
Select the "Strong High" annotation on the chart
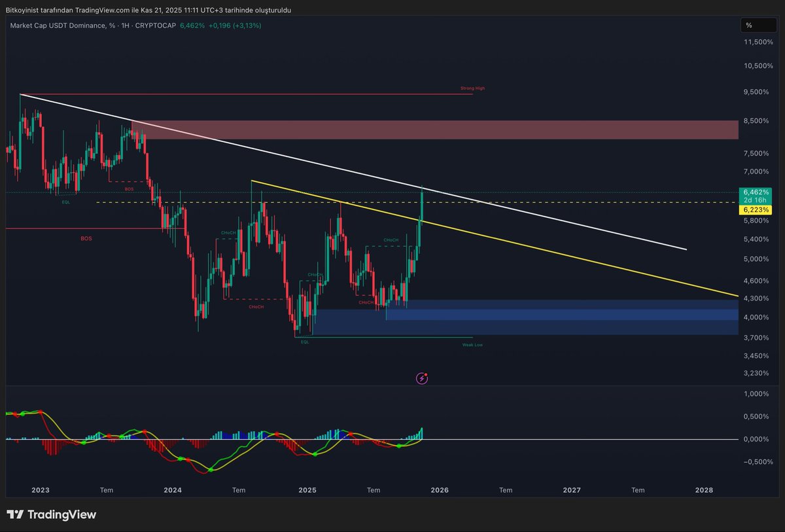pyautogui.click(x=472, y=88)
